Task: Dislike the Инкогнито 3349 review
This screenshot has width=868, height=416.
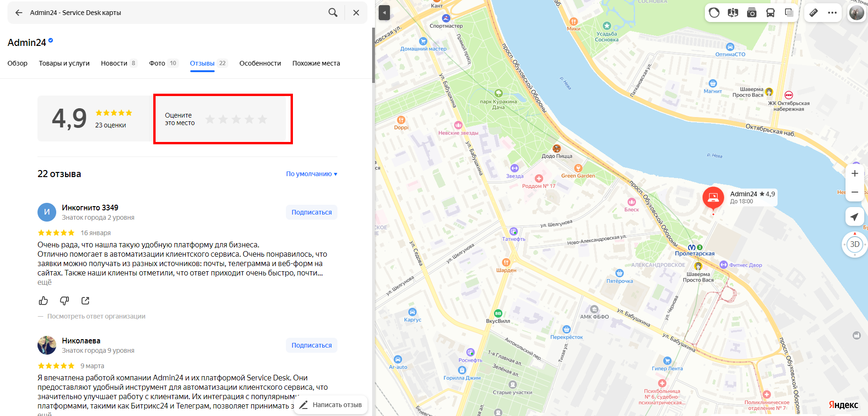Action: point(65,301)
